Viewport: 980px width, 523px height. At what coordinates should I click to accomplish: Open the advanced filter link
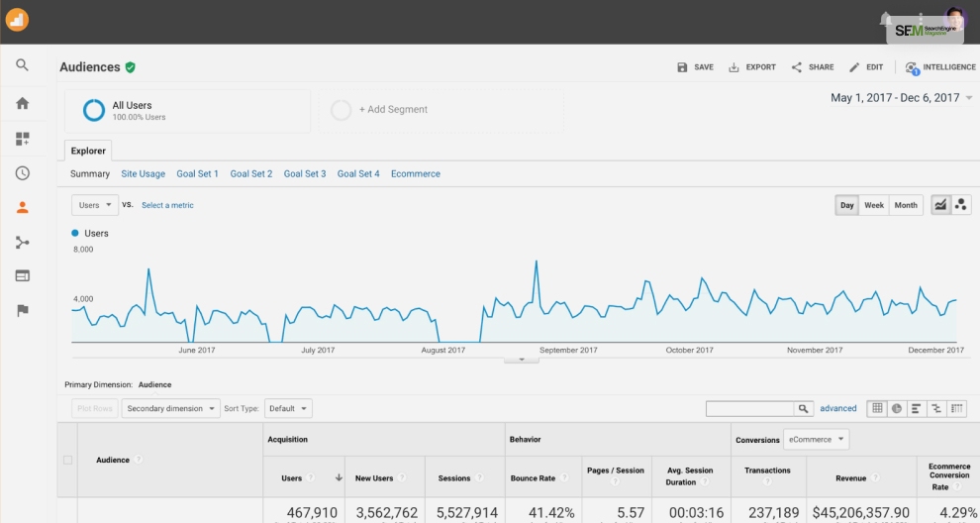click(x=838, y=408)
